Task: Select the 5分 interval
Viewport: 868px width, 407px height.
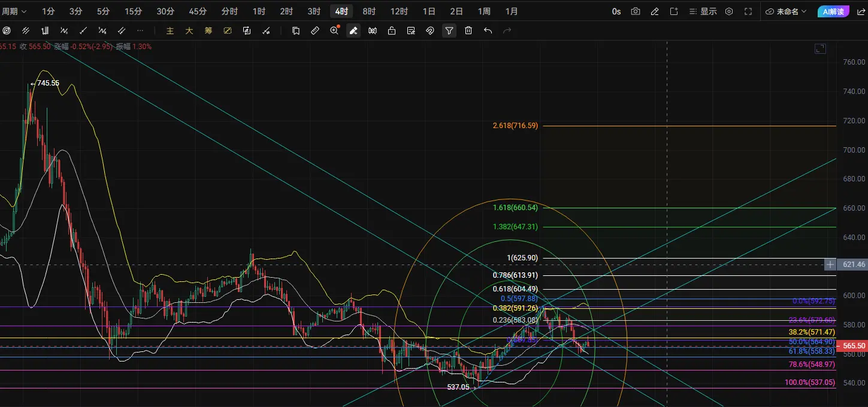Action: coord(103,11)
